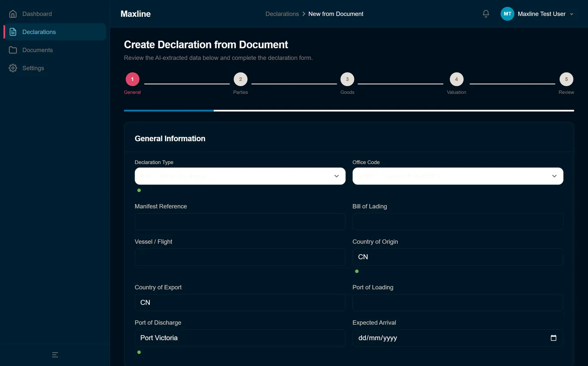Focus the Manifest Reference field
588x366 pixels.
240,222
